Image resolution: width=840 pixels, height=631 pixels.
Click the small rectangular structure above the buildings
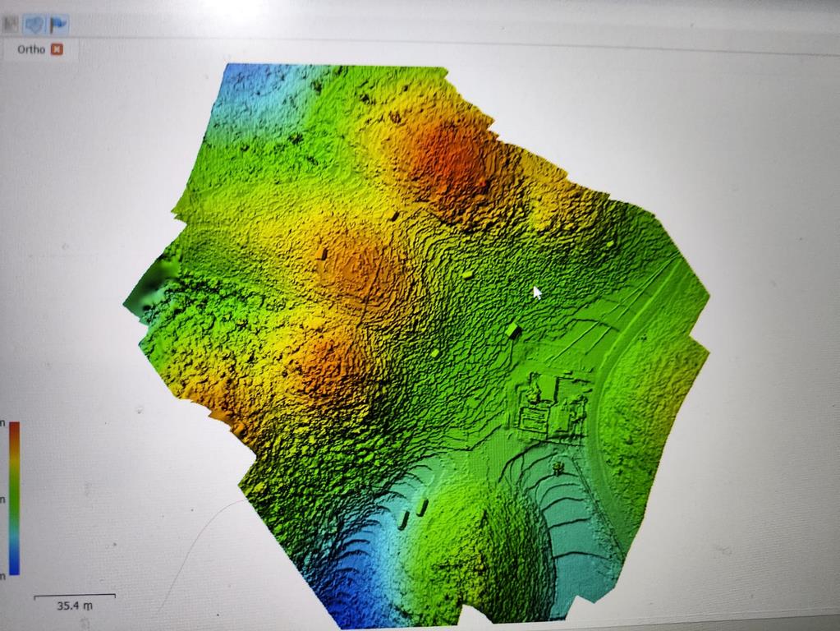tap(512, 330)
